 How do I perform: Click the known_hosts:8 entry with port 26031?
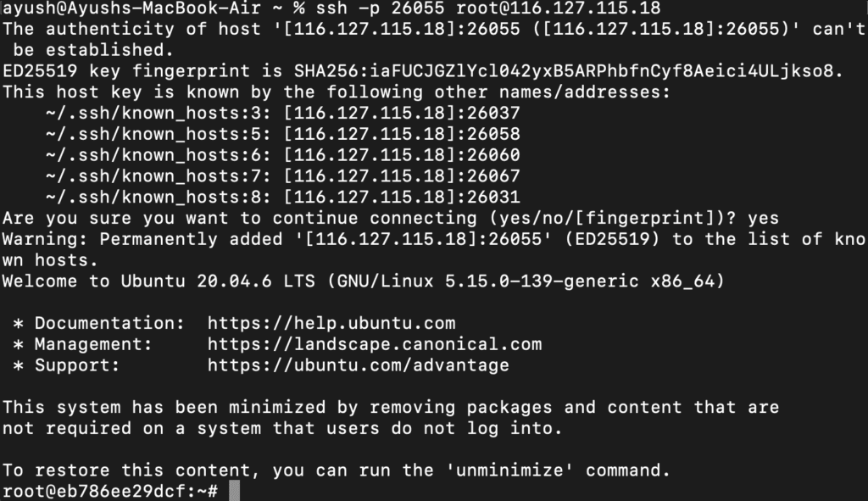(x=283, y=197)
